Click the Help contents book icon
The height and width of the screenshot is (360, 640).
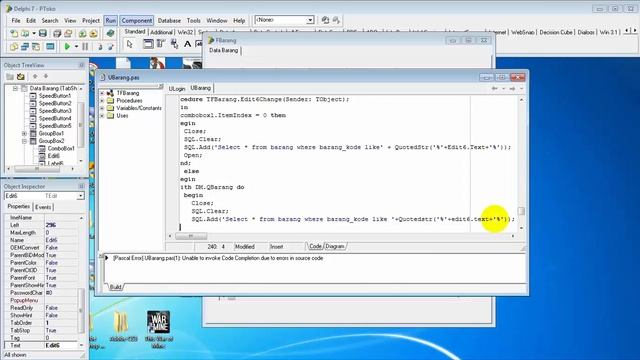pyautogui.click(x=110, y=33)
